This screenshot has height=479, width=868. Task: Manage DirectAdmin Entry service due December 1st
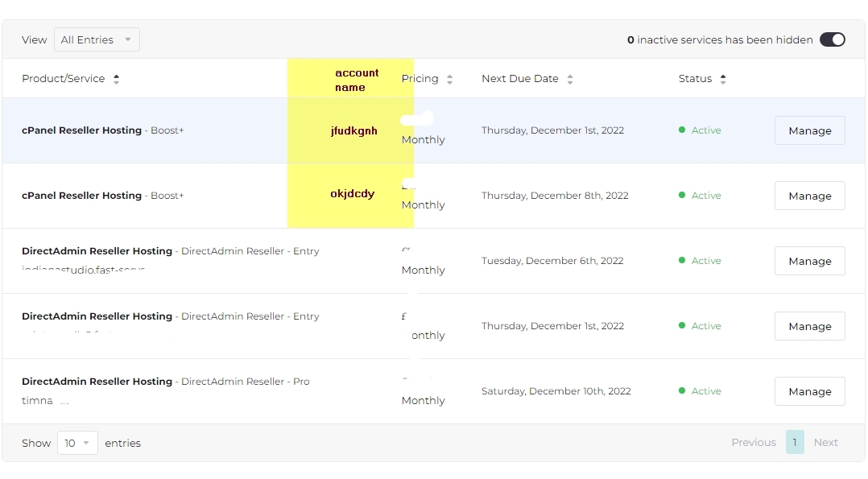coord(809,326)
